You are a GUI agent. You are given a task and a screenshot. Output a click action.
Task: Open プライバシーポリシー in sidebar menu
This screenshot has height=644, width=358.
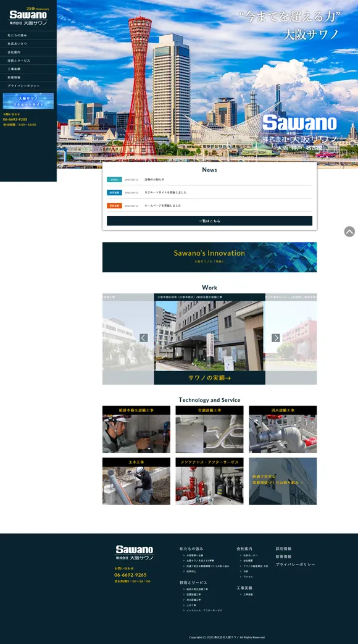pyautogui.click(x=28, y=86)
